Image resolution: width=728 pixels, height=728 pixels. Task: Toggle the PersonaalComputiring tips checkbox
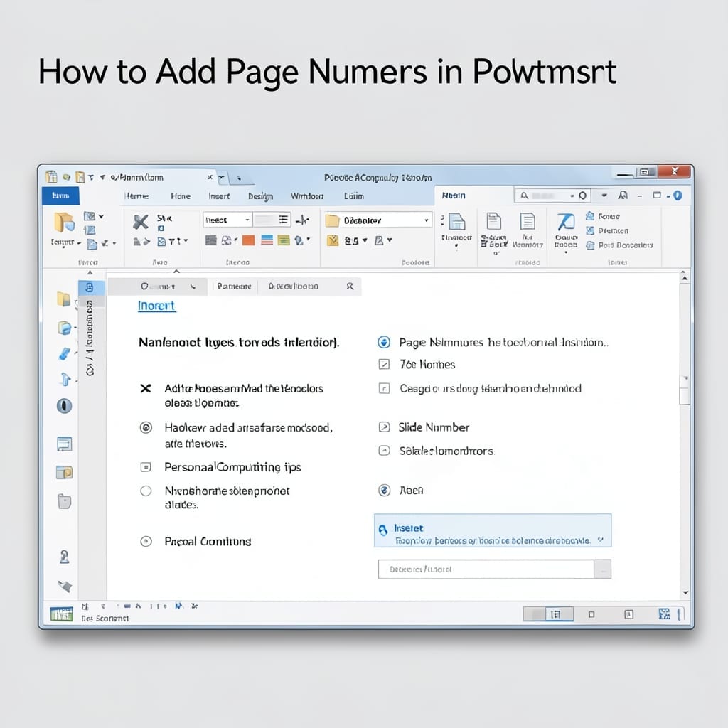(146, 466)
